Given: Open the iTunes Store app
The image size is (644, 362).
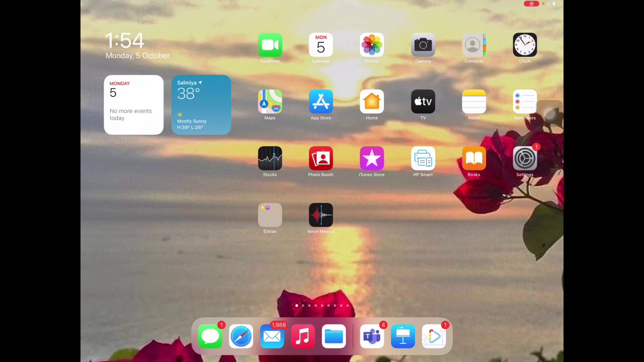Looking at the screenshot, I should coord(372,159).
